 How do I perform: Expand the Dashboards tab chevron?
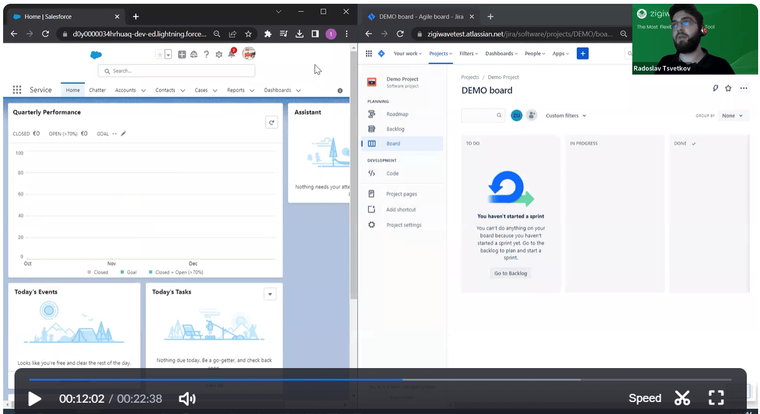298,91
